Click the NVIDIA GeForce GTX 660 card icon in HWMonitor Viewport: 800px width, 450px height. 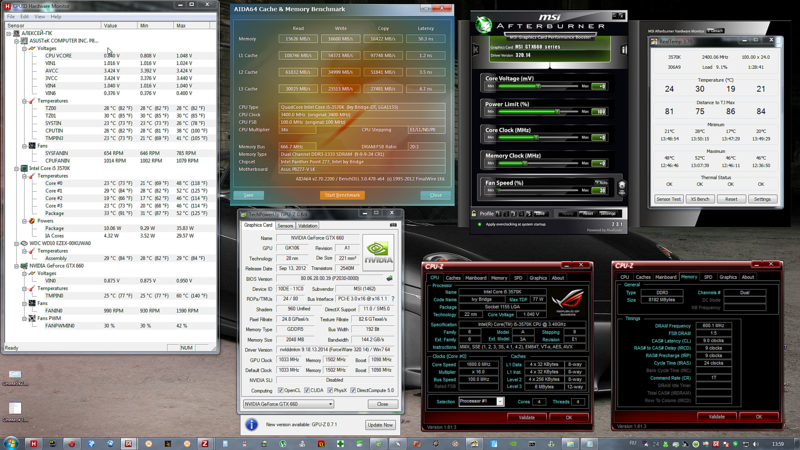(x=24, y=266)
